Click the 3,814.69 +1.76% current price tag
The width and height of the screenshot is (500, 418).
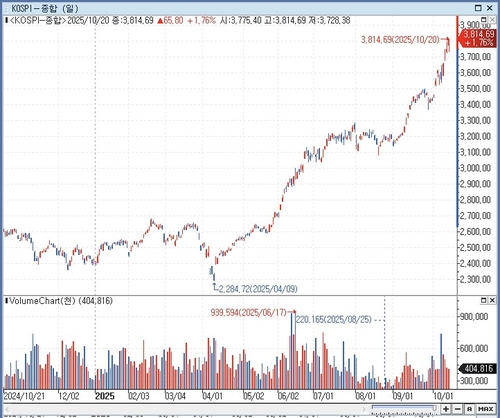click(x=477, y=38)
